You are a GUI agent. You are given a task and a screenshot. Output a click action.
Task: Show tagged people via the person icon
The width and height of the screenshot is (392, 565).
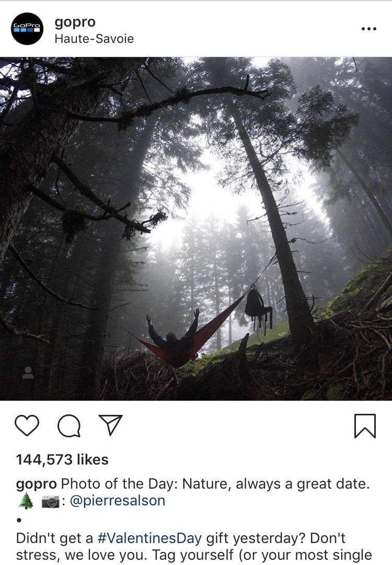tap(28, 372)
